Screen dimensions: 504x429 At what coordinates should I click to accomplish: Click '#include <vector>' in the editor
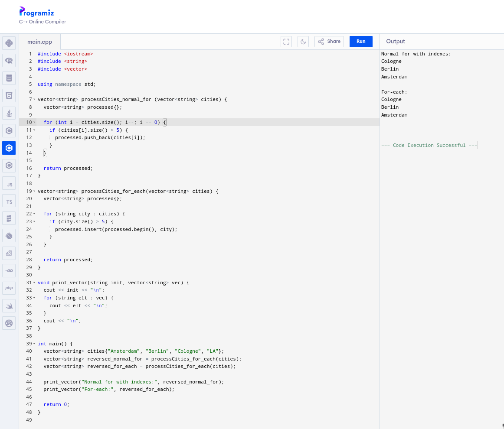pyautogui.click(x=62, y=69)
